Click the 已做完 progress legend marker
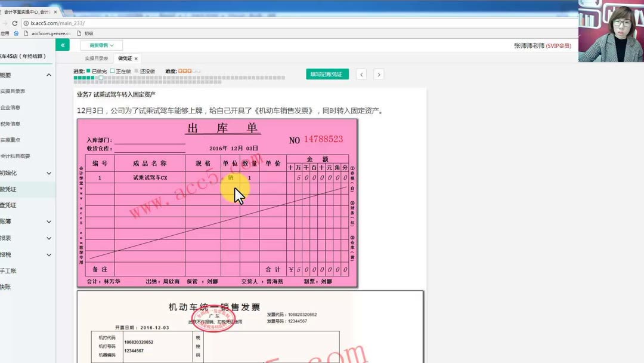Image resolution: width=644 pixels, height=363 pixels. [89, 70]
